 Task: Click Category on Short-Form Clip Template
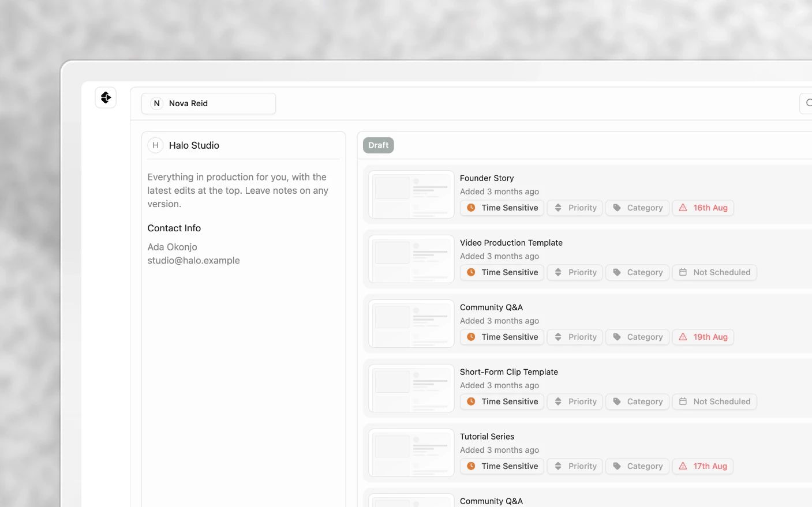(x=638, y=401)
